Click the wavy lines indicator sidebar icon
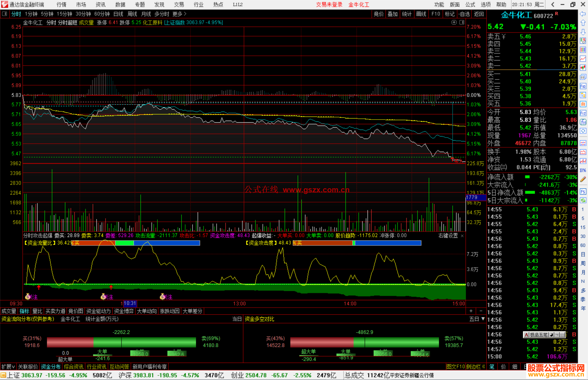Viewport: 588px width, 380px height. point(583,143)
